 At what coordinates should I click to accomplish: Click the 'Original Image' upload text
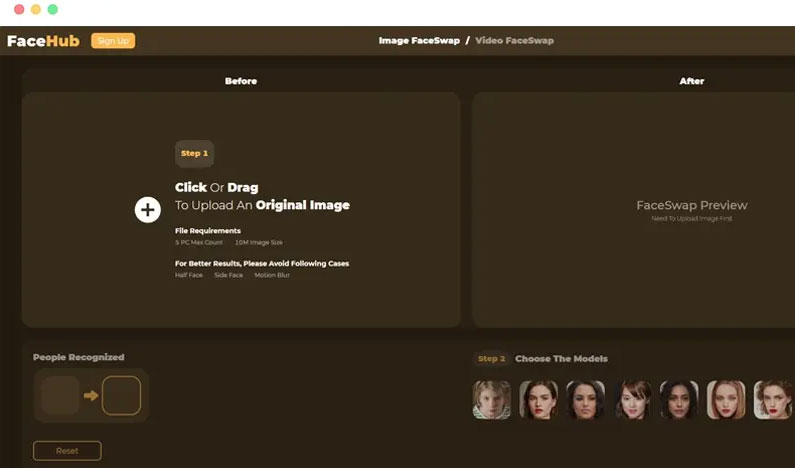coord(303,205)
